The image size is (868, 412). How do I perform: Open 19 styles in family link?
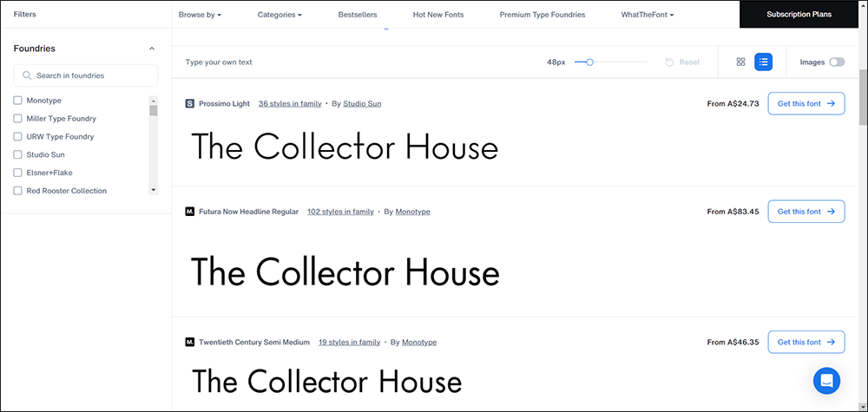[349, 343]
